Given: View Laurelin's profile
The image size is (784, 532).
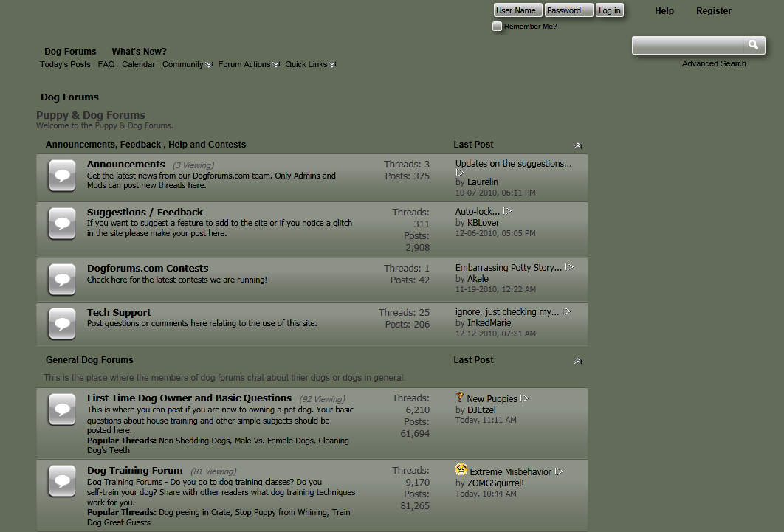Looking at the screenshot, I should (483, 182).
